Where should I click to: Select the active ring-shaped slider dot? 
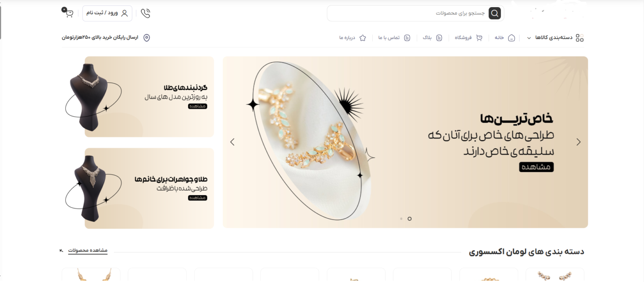tap(410, 219)
